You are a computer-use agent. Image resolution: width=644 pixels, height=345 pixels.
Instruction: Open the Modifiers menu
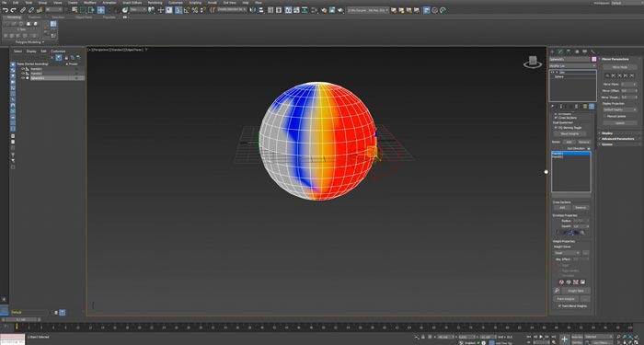(90, 3)
